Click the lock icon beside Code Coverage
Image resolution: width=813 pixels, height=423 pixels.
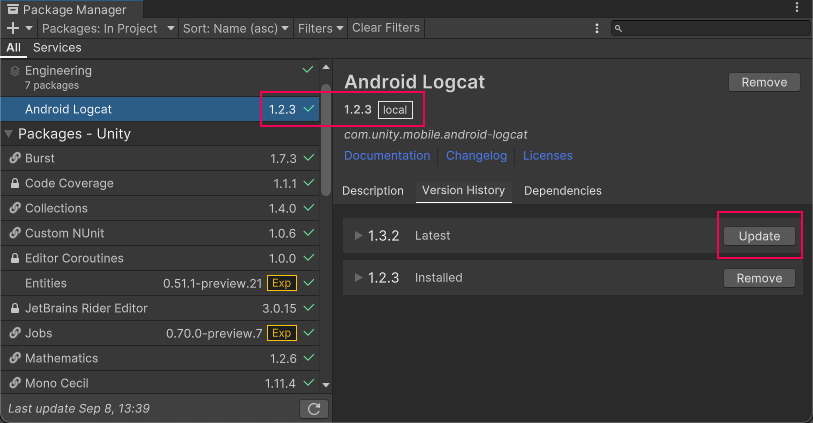pos(15,183)
